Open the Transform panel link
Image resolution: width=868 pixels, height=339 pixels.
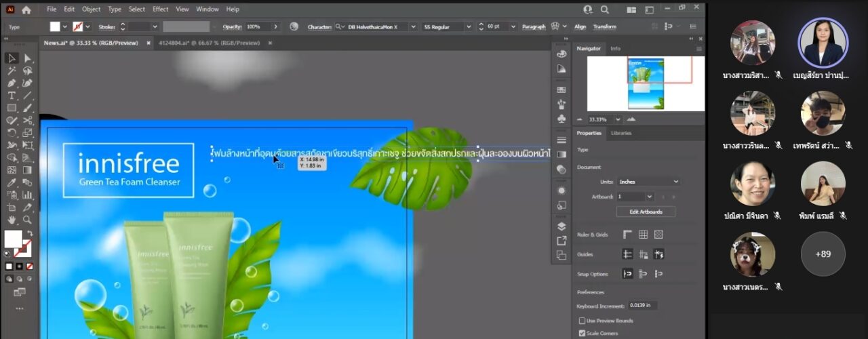pos(605,26)
